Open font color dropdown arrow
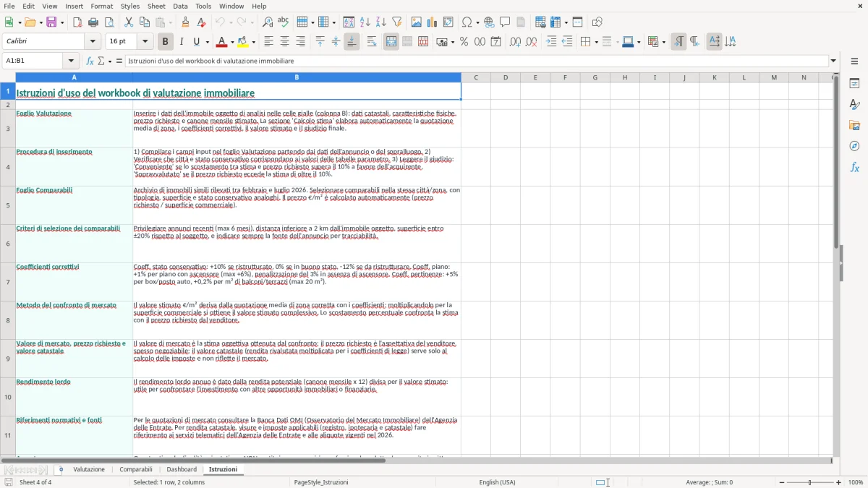This screenshot has height=488, width=868. pyautogui.click(x=232, y=42)
